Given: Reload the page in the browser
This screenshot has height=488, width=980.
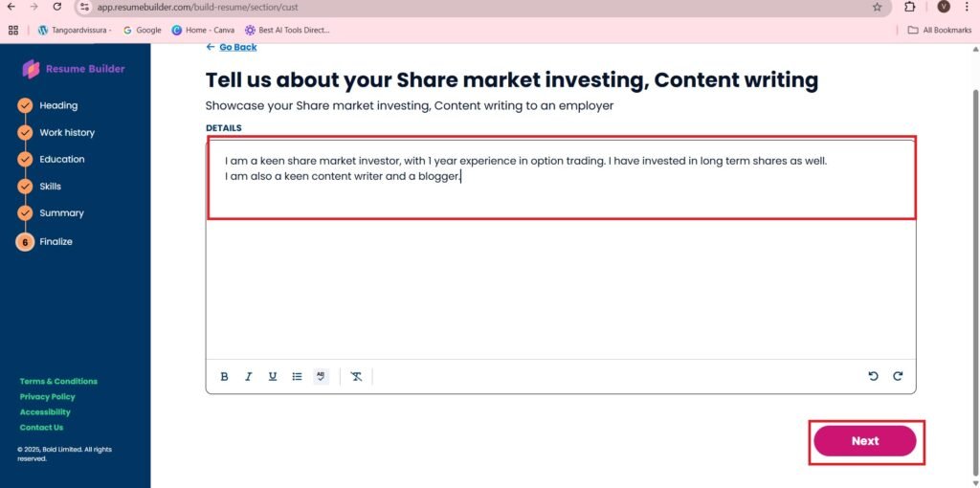Looking at the screenshot, I should pyautogui.click(x=57, y=7).
